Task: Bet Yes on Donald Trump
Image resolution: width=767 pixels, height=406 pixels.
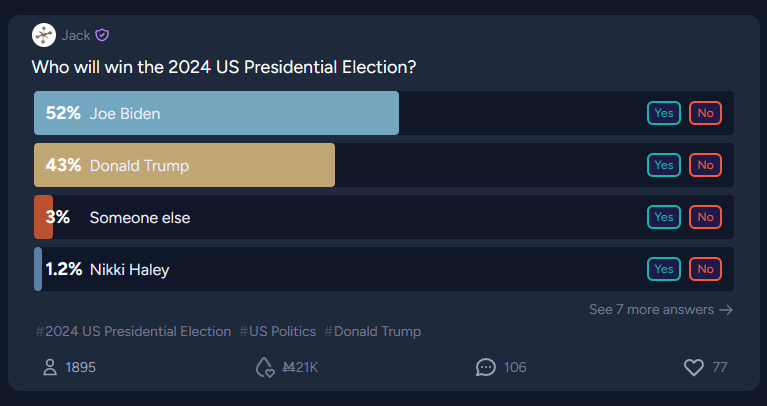Action: pos(664,165)
